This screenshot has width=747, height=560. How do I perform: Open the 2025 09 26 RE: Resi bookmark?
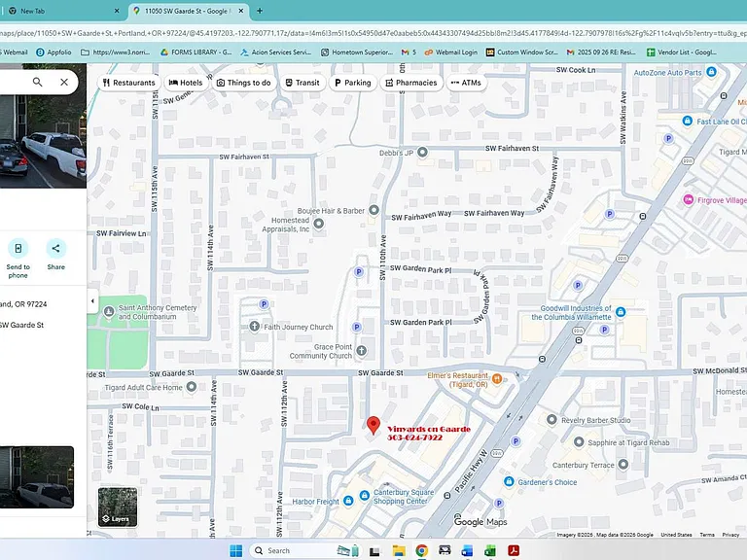(x=601, y=52)
